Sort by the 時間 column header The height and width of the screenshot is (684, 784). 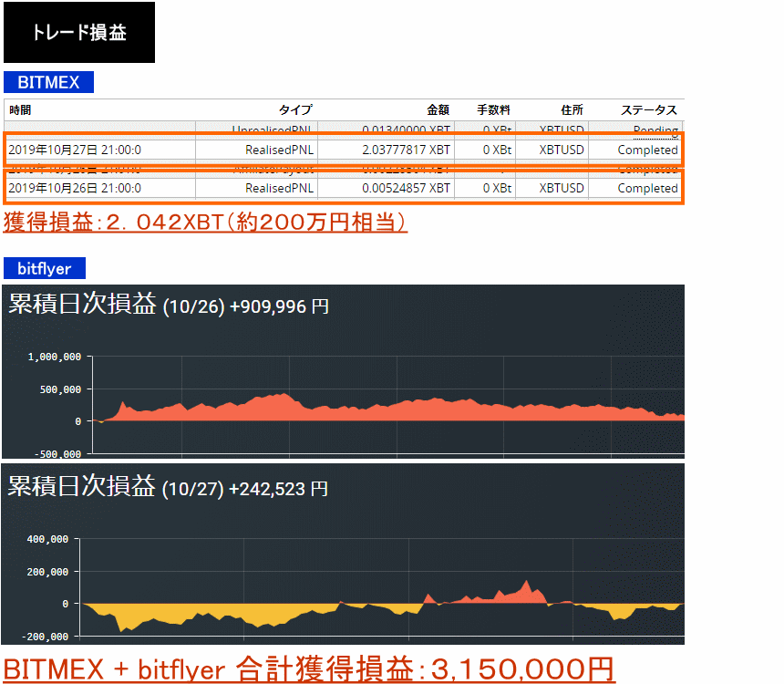20,109
